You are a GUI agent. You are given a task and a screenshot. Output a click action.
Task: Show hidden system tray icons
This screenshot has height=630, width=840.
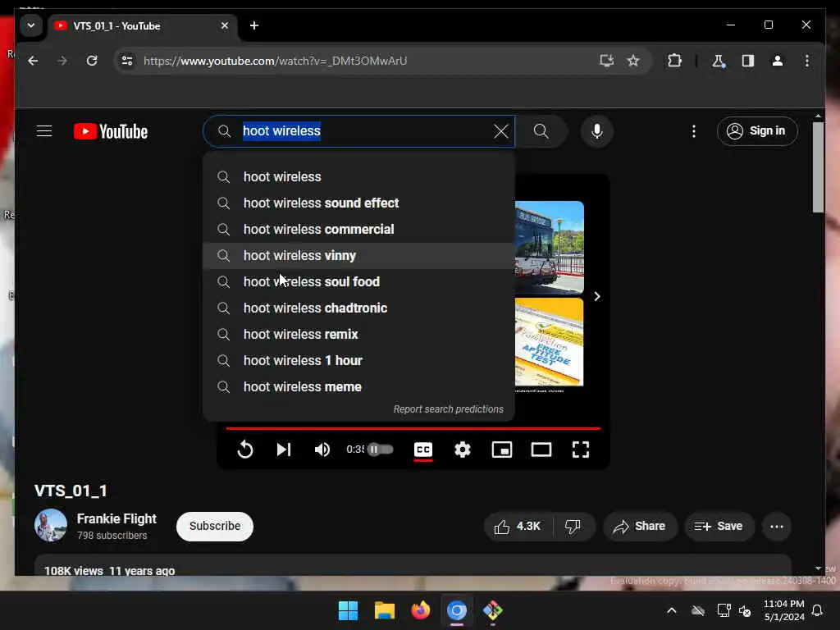671,610
